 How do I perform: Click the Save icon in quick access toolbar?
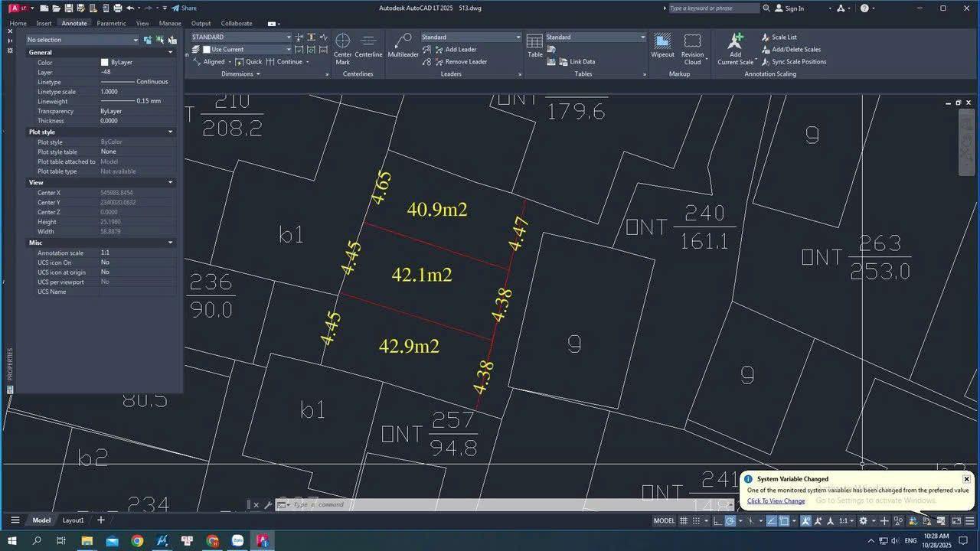[x=70, y=8]
